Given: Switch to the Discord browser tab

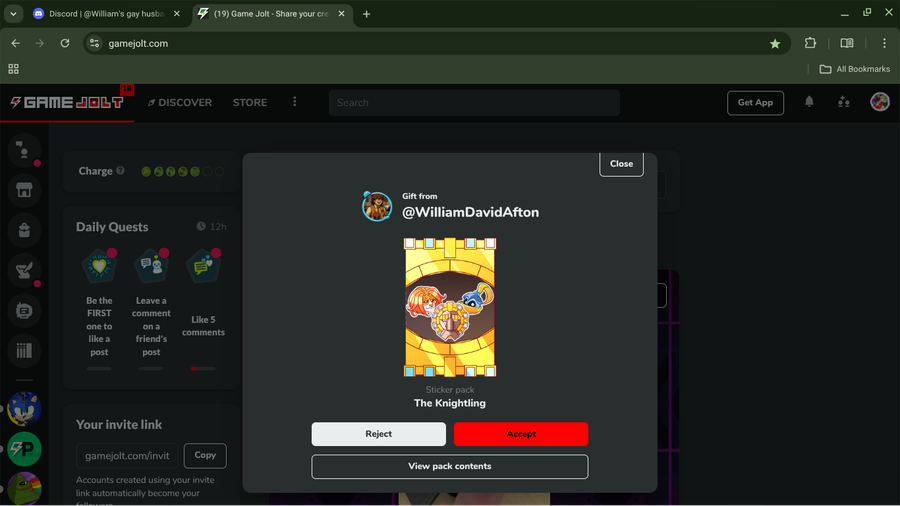Looking at the screenshot, I should point(106,14).
